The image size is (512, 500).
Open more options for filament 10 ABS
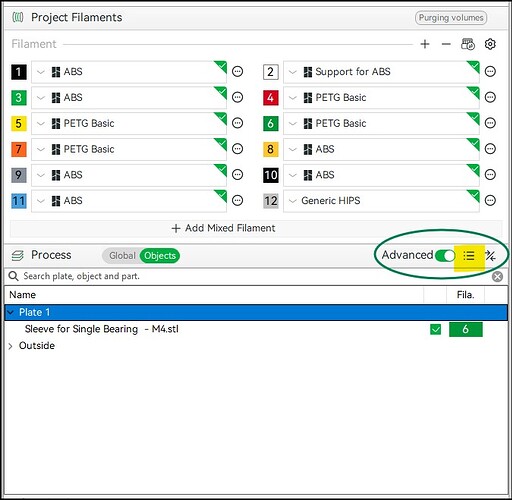click(490, 174)
